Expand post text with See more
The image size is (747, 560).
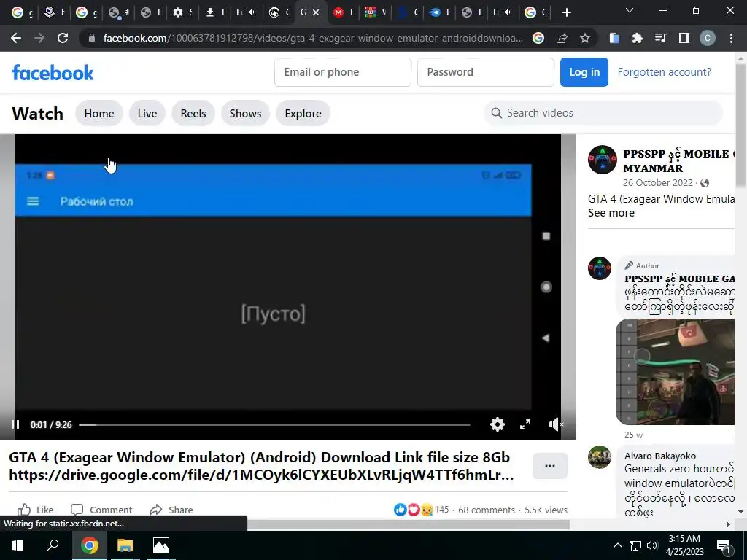(611, 213)
